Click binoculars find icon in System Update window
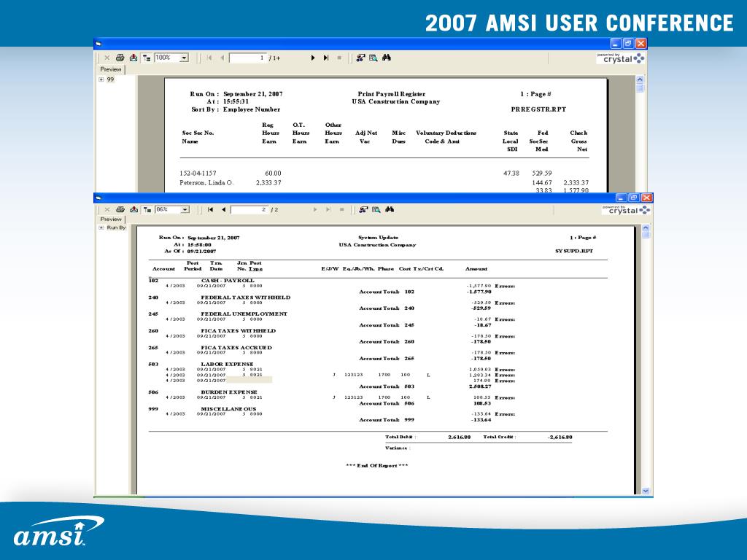 tap(390, 209)
